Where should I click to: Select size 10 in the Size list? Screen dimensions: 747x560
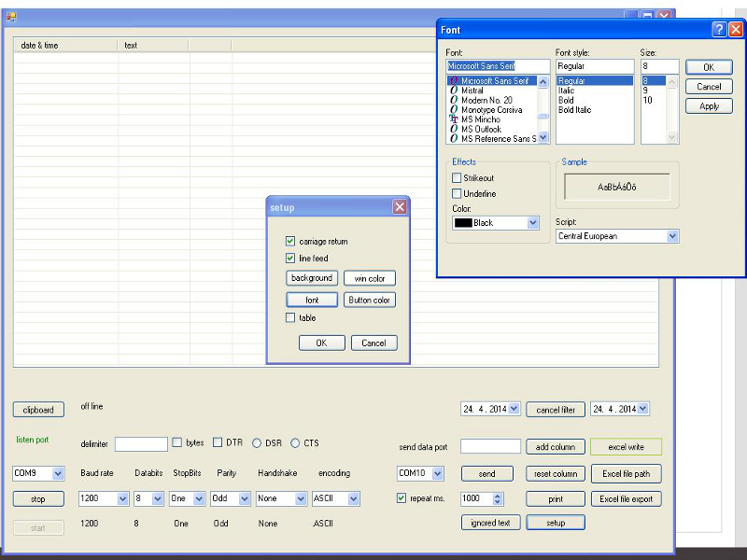[654, 100]
